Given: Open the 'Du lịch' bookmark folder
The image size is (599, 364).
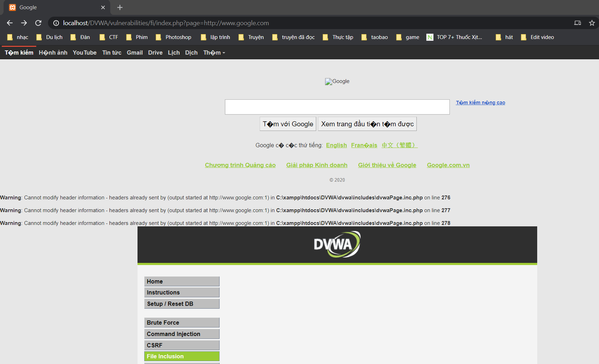Looking at the screenshot, I should [x=49, y=37].
